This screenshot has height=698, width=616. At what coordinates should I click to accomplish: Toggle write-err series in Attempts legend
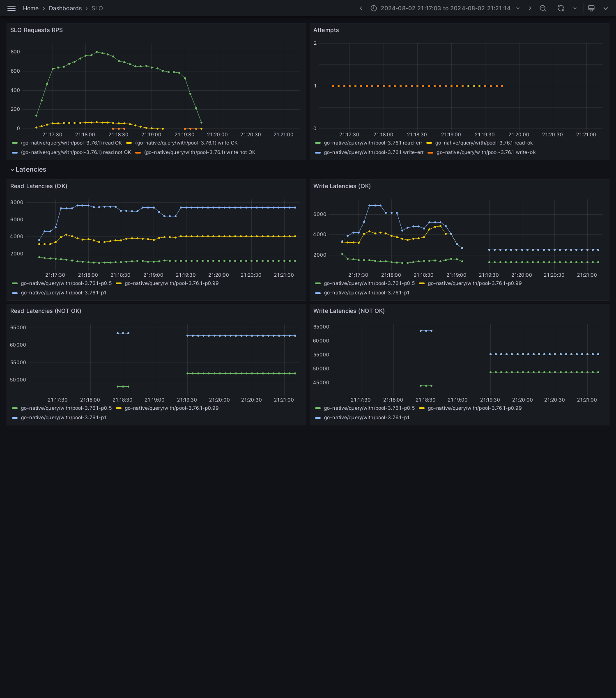click(x=374, y=152)
